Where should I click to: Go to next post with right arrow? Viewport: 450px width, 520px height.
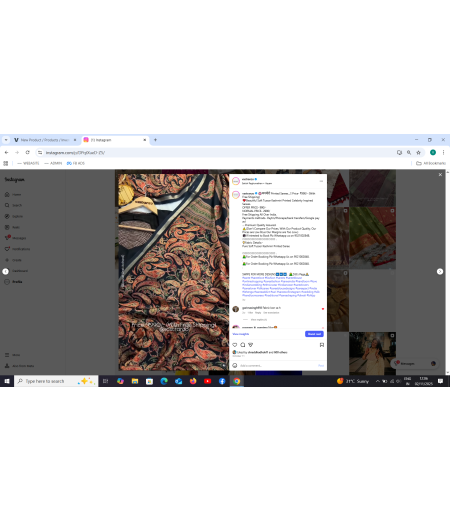click(x=440, y=271)
